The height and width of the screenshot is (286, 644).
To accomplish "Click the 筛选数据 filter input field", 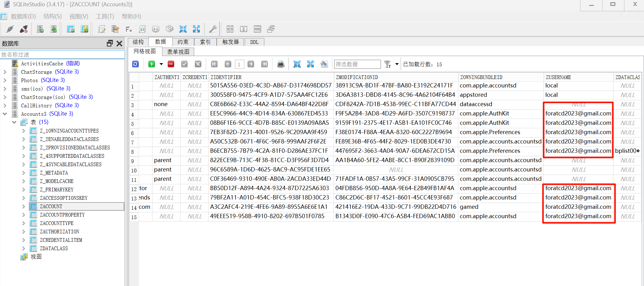I will point(357,64).
